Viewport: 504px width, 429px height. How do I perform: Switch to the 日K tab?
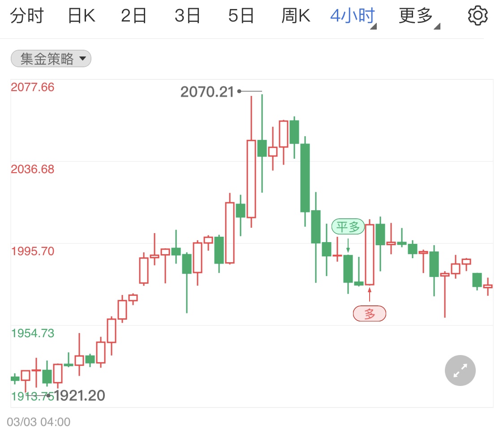coord(82,17)
